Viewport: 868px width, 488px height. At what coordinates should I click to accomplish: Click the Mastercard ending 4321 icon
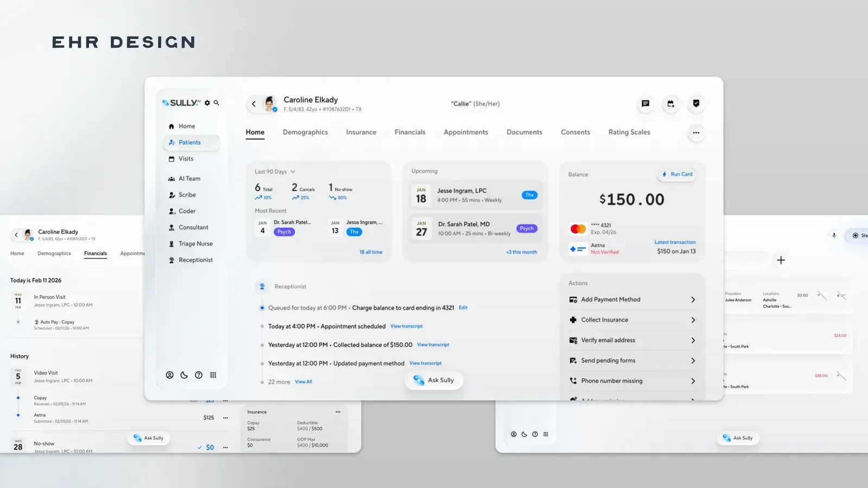tap(578, 229)
